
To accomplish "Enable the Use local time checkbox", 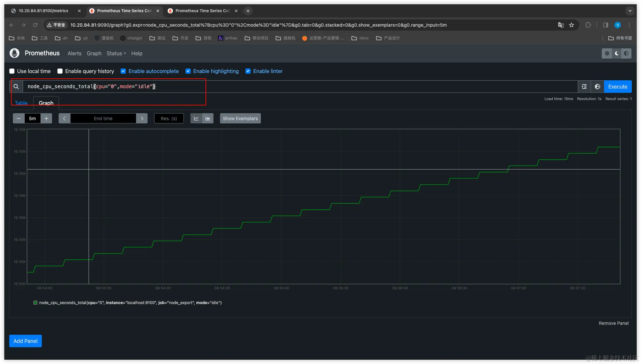I will 12,71.
